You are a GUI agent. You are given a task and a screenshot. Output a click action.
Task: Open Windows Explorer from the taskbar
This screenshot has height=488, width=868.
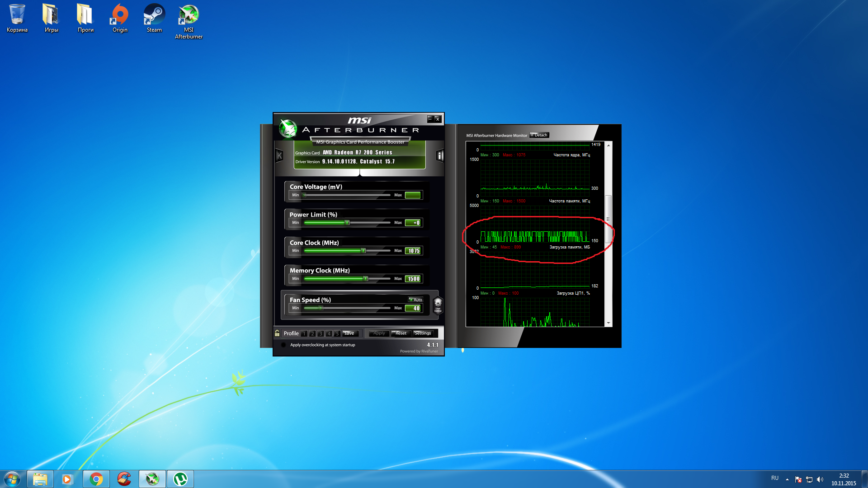[40, 479]
